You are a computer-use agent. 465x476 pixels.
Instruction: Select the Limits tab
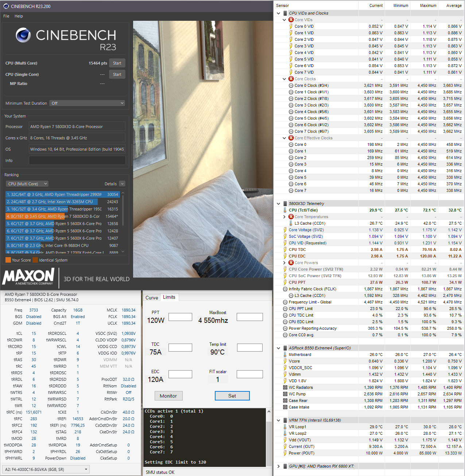point(169,297)
